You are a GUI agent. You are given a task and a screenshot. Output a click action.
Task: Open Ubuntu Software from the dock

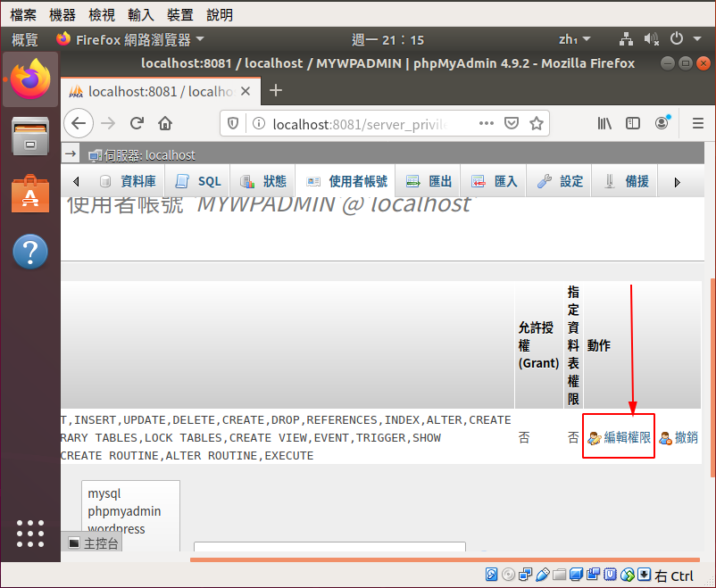(30, 194)
